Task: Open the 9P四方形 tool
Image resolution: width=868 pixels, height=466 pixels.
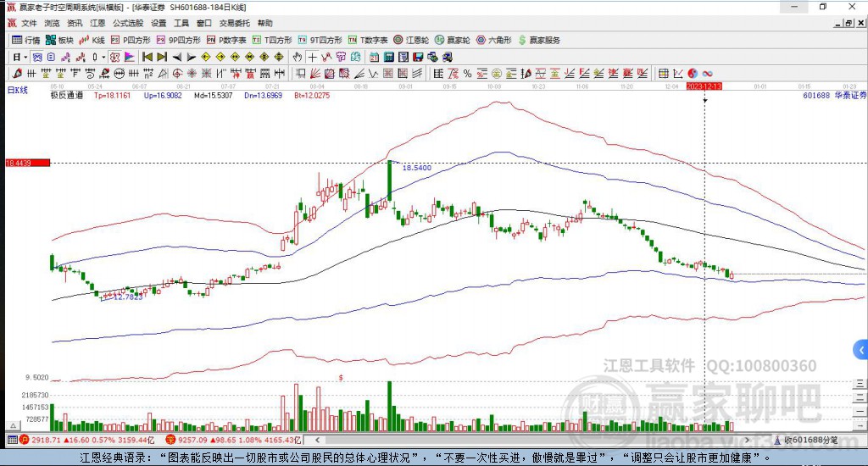Action: (179, 40)
